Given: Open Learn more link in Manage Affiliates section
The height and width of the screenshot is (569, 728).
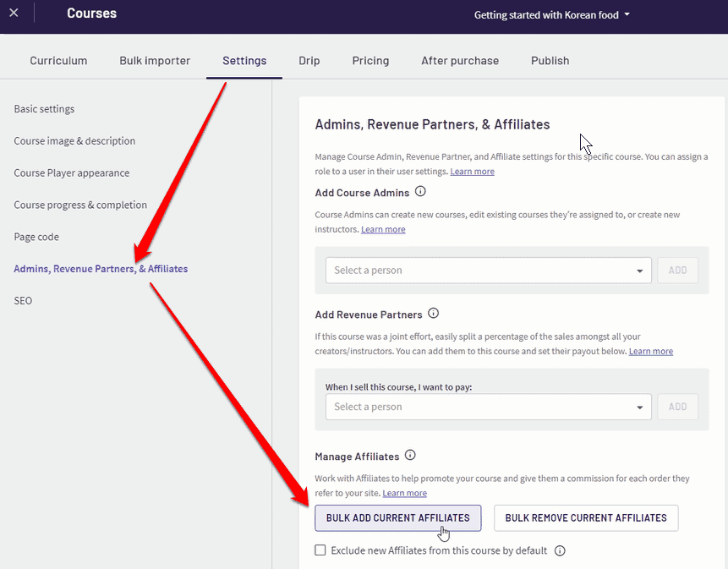Looking at the screenshot, I should tap(404, 493).
